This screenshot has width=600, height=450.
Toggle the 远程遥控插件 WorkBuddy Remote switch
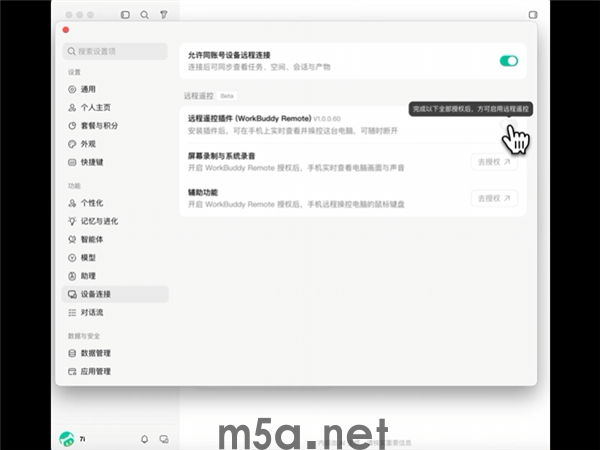coord(509,124)
